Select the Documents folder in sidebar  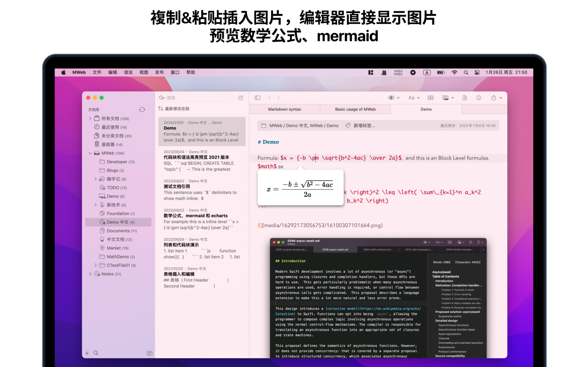pyautogui.click(x=118, y=231)
